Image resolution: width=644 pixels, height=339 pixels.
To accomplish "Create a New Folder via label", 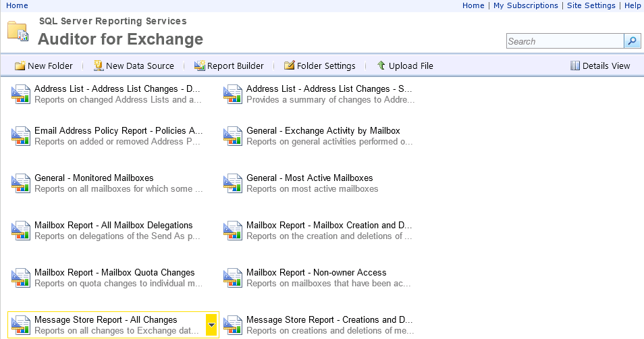I will coord(50,66).
